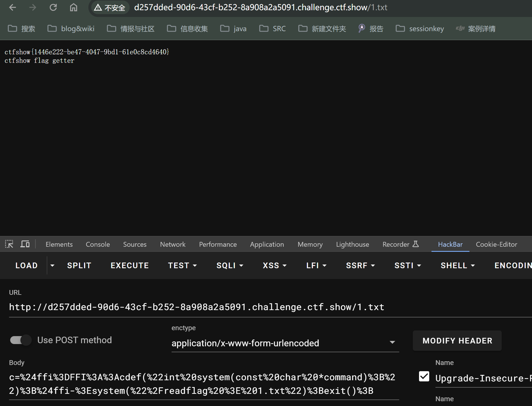Switch to the Cookie-Editor tab
This screenshot has width=532, height=406.
coord(496,244)
